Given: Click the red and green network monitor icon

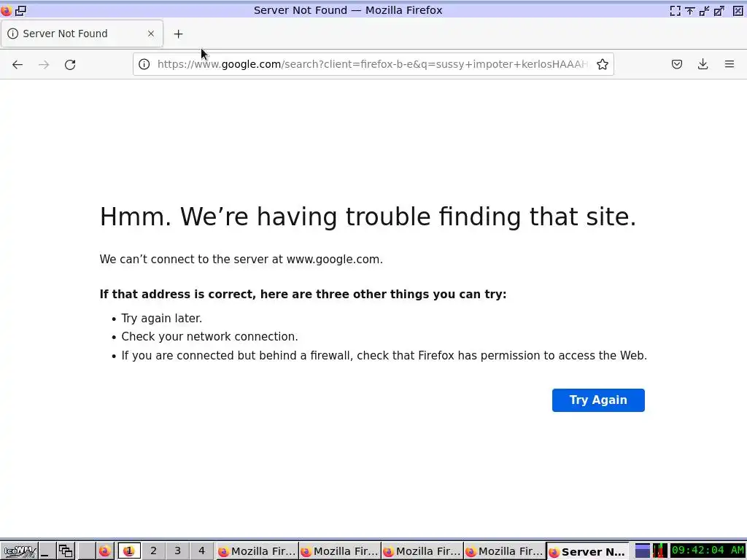Looking at the screenshot, I should click(659, 551).
